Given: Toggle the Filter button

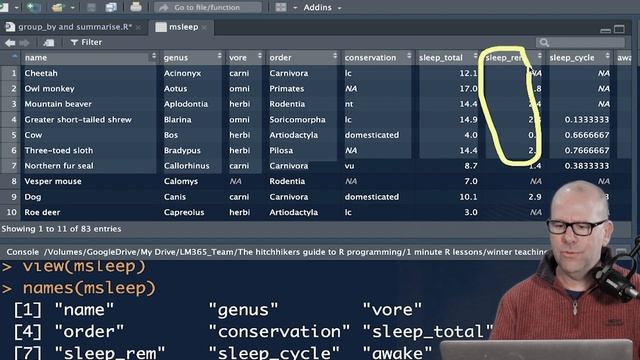Looking at the screenshot, I should tap(86, 42).
